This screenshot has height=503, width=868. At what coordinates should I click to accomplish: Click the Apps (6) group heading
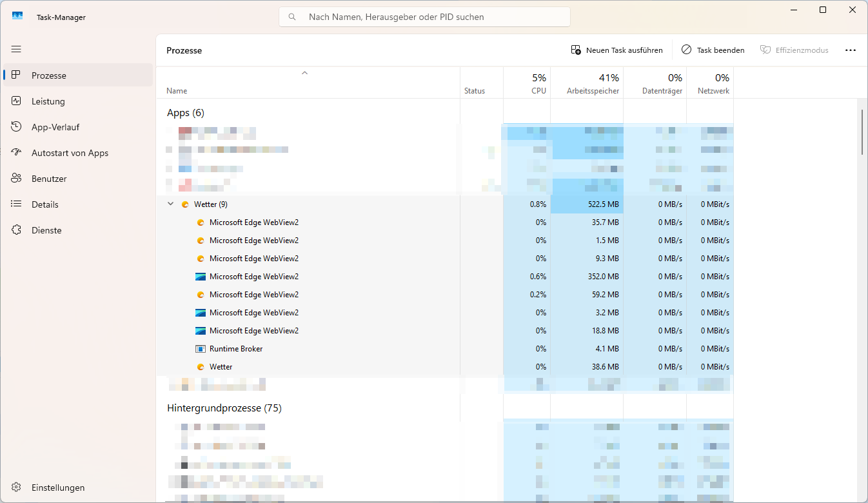[186, 113]
